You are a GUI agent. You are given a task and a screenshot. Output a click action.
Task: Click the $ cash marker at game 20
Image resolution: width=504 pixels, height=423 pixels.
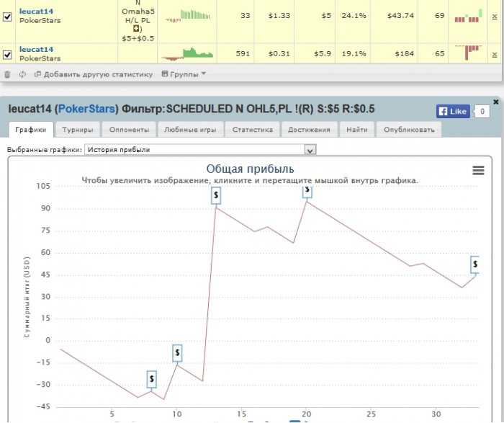307,192
